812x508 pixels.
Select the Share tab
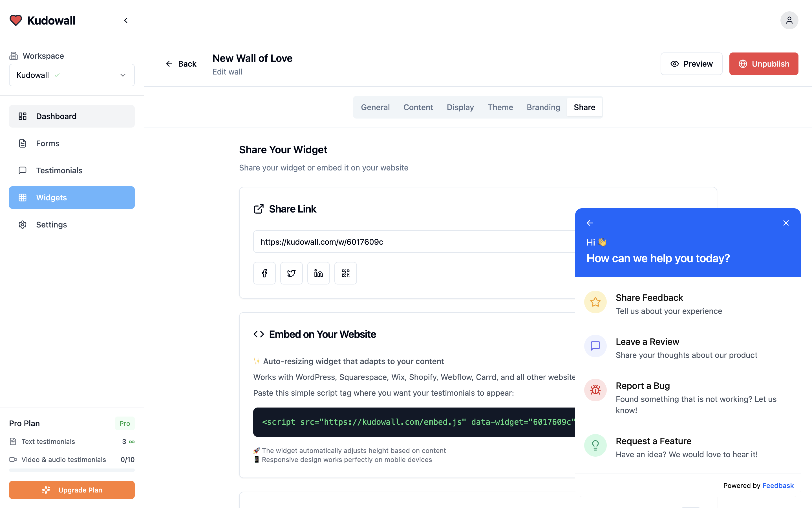tap(584, 107)
